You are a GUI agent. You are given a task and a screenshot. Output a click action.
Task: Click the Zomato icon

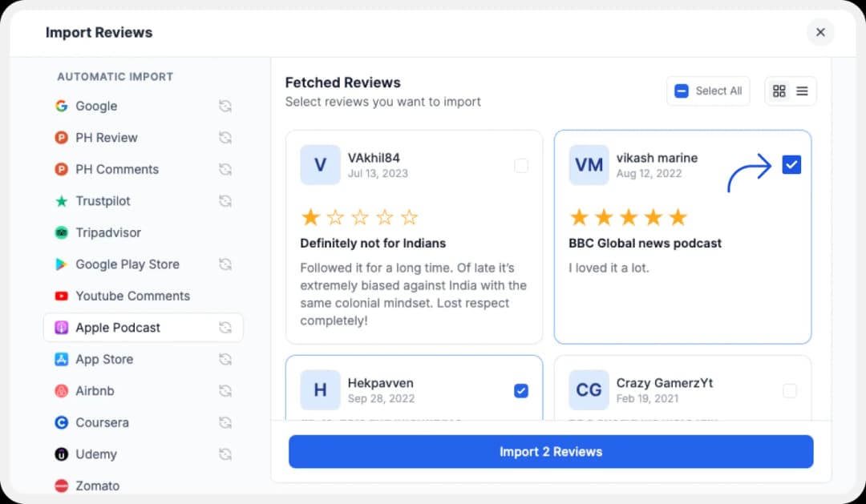click(63, 486)
